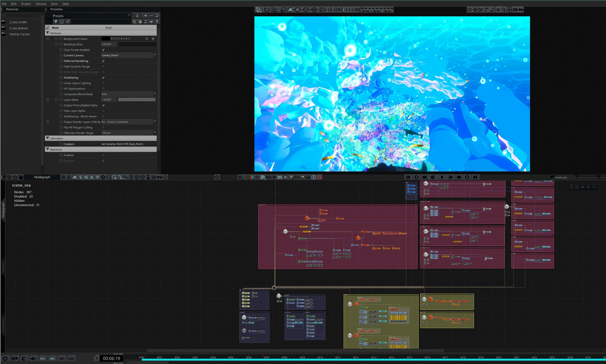Screen dimensions: 606x364
Task: Open the Devices menu
Action: pos(41,4)
